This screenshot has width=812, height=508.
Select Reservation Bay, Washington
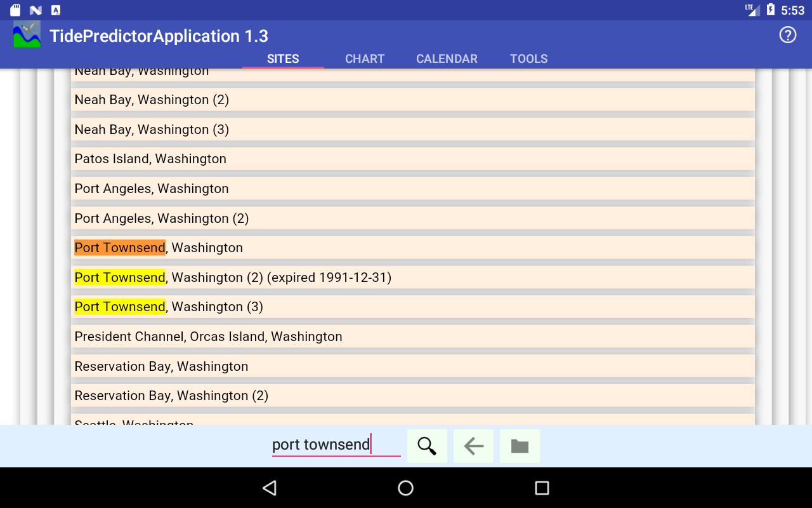click(413, 366)
